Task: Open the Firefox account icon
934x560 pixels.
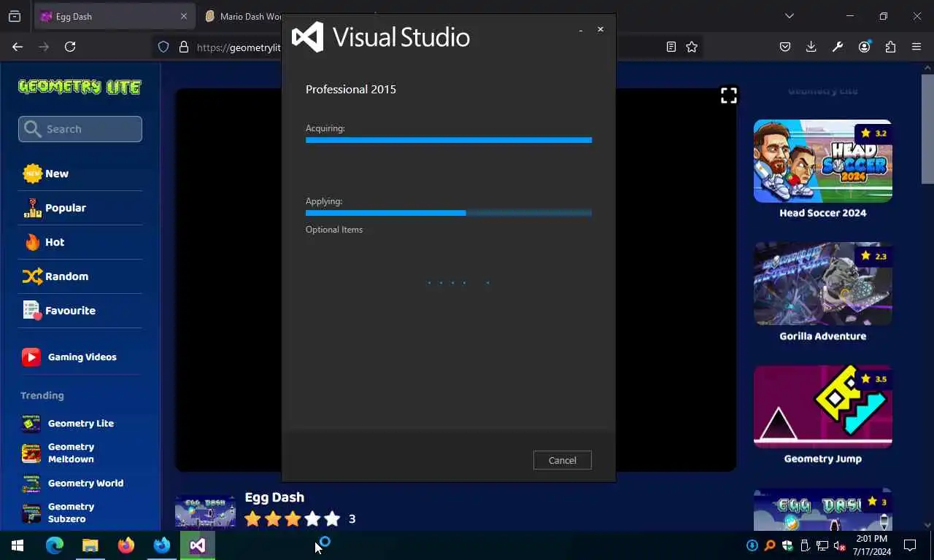Action: pyautogui.click(x=865, y=47)
